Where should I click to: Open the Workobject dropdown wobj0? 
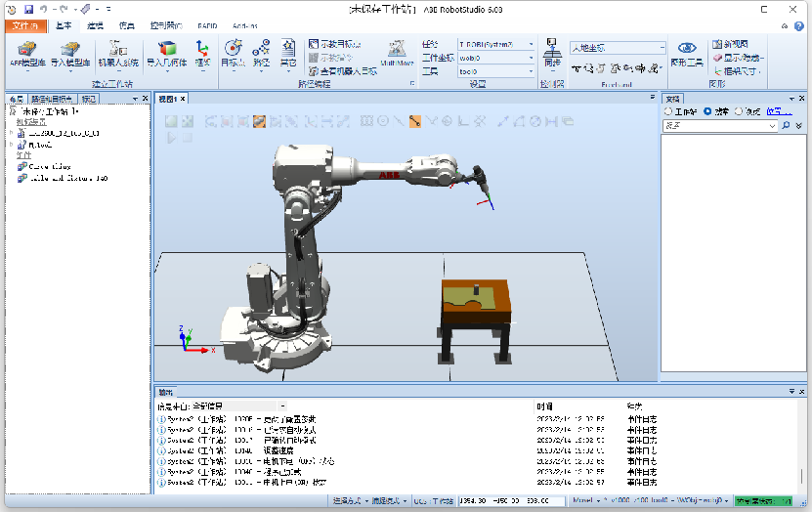tap(496, 58)
